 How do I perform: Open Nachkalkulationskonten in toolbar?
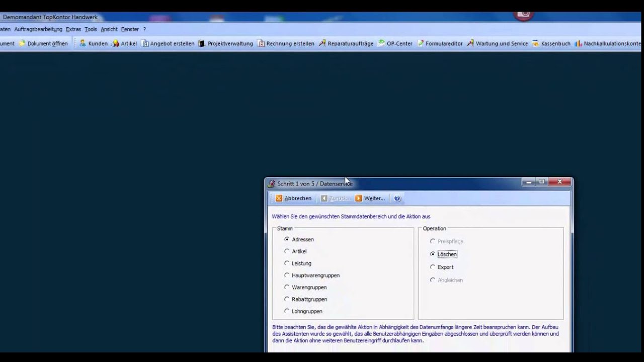coord(609,44)
